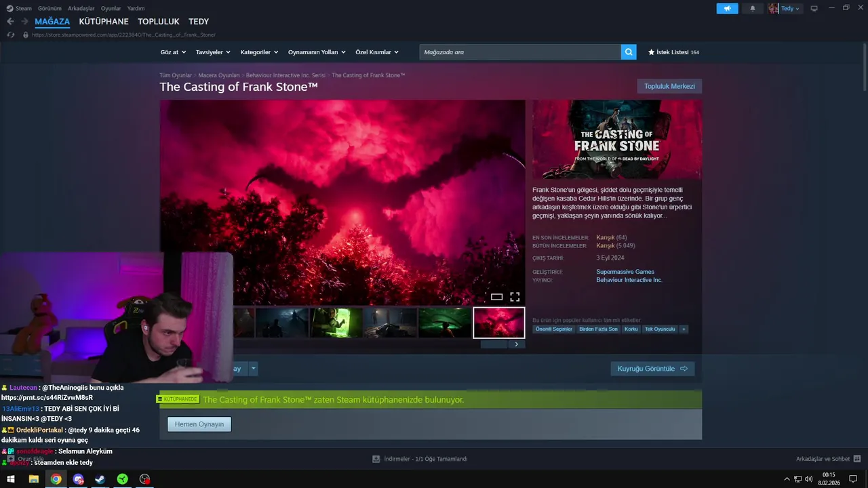This screenshot has width=868, height=488.
Task: Switch the media viewer to theater mode
Action: [496, 297]
